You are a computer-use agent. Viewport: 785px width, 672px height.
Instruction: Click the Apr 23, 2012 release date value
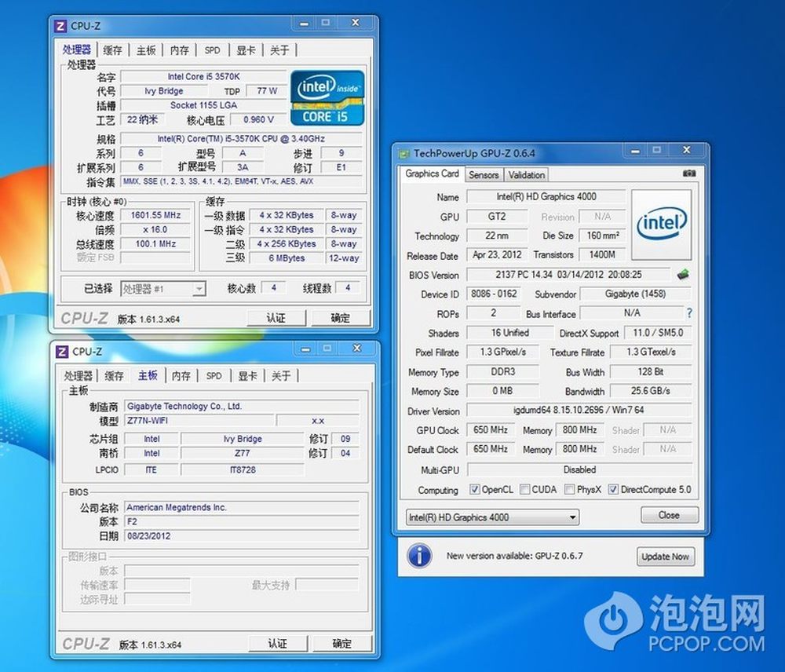[497, 254]
